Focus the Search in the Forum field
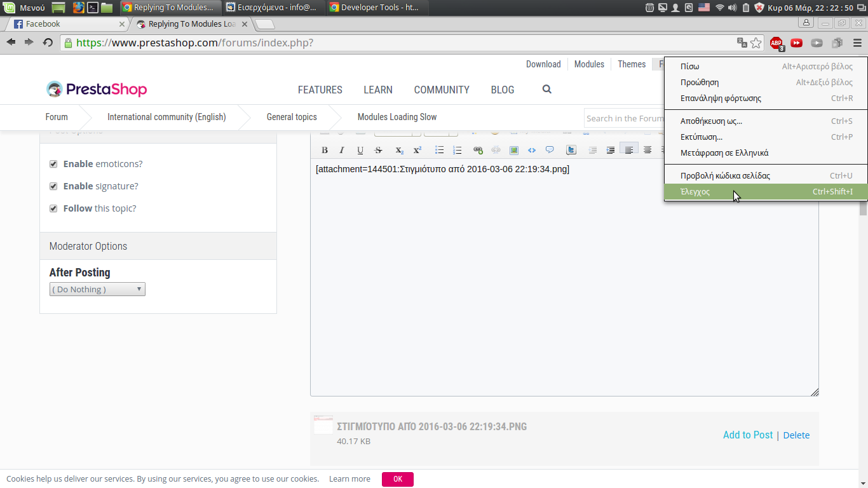 pyautogui.click(x=625, y=118)
